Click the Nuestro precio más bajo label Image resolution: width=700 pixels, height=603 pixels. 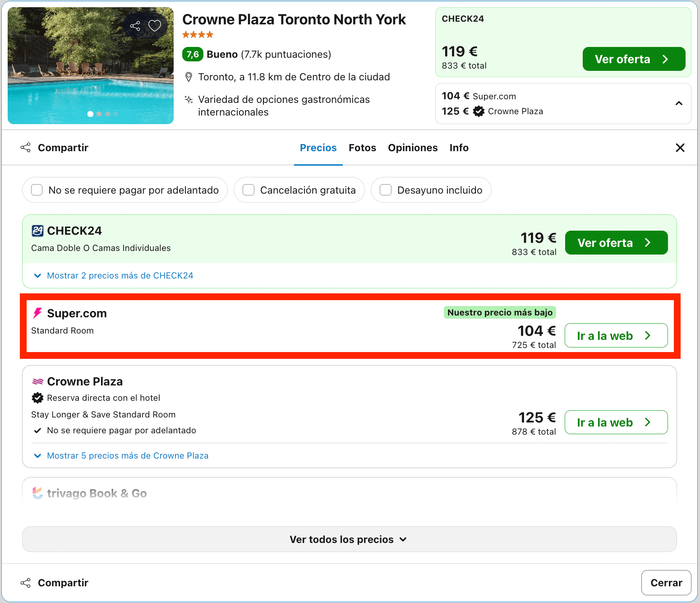[x=500, y=312]
